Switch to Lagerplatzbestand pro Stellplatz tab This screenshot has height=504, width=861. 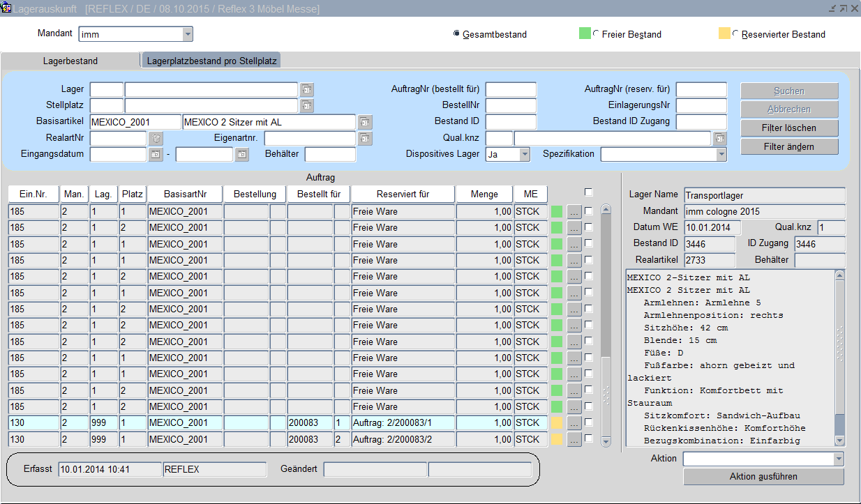point(211,61)
